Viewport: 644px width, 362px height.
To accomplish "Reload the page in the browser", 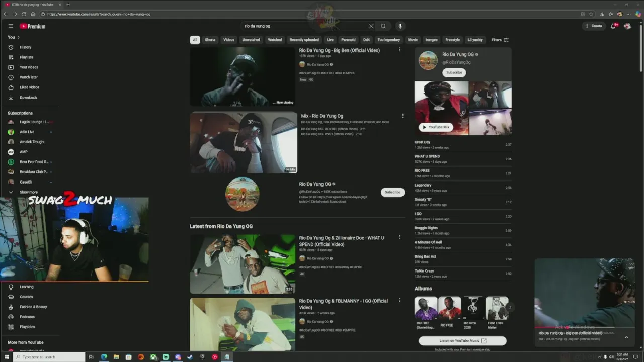I will pyautogui.click(x=24, y=14).
